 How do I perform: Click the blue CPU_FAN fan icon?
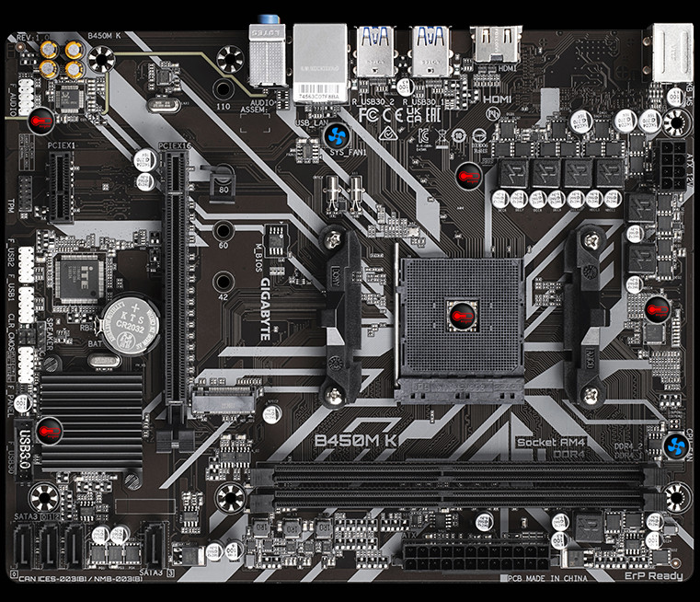point(677,445)
